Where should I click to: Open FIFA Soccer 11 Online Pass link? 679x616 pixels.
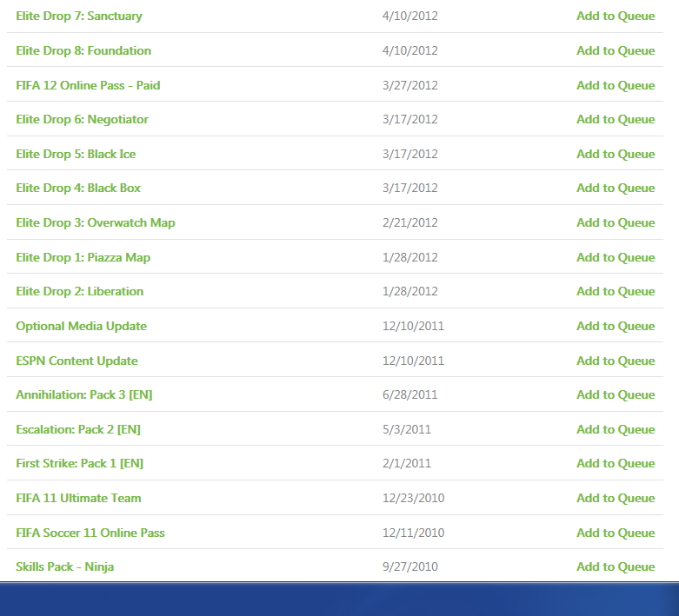tap(90, 533)
